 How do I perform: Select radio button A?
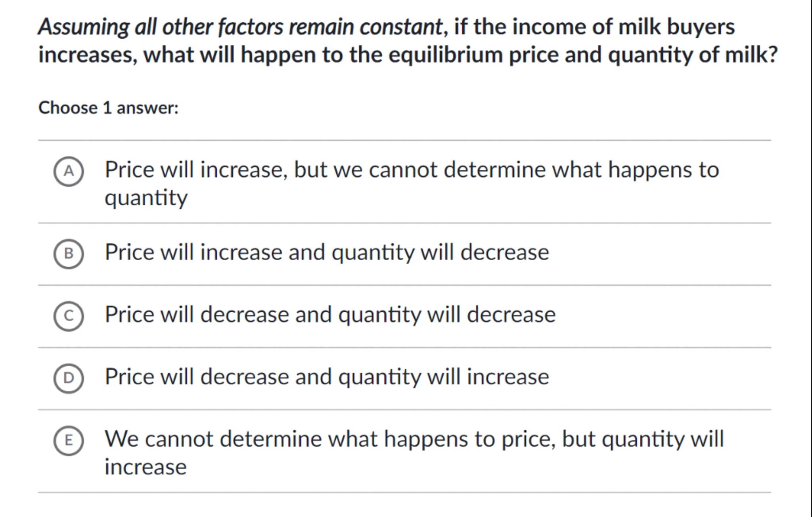69,171
